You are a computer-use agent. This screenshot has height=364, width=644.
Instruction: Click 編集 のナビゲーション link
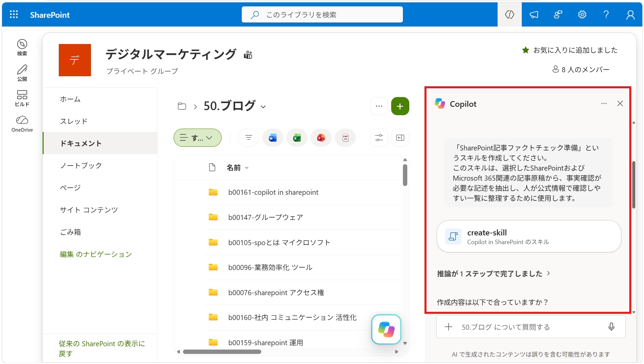click(x=96, y=254)
